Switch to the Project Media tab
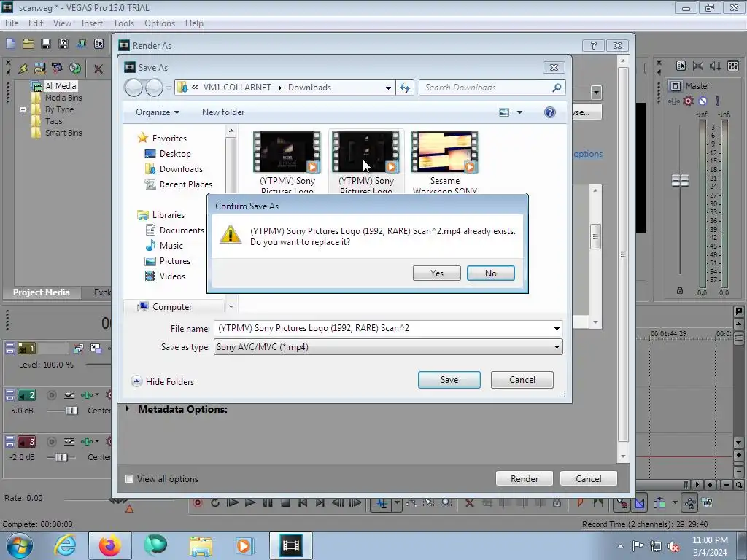 point(42,292)
